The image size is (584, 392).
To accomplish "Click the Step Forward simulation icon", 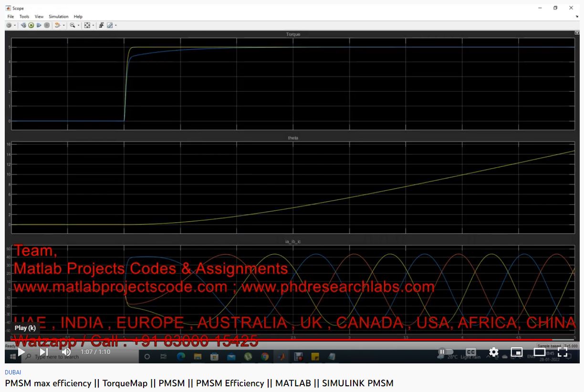I will coord(39,25).
